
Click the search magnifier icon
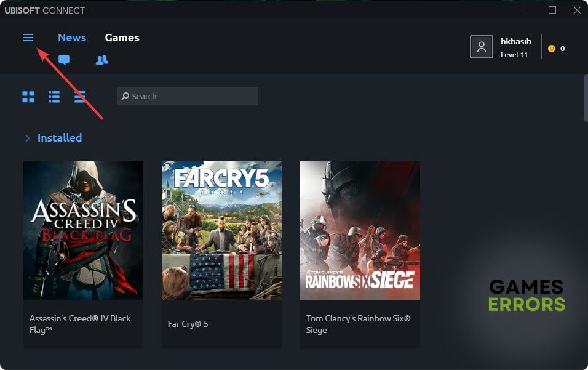(x=125, y=96)
